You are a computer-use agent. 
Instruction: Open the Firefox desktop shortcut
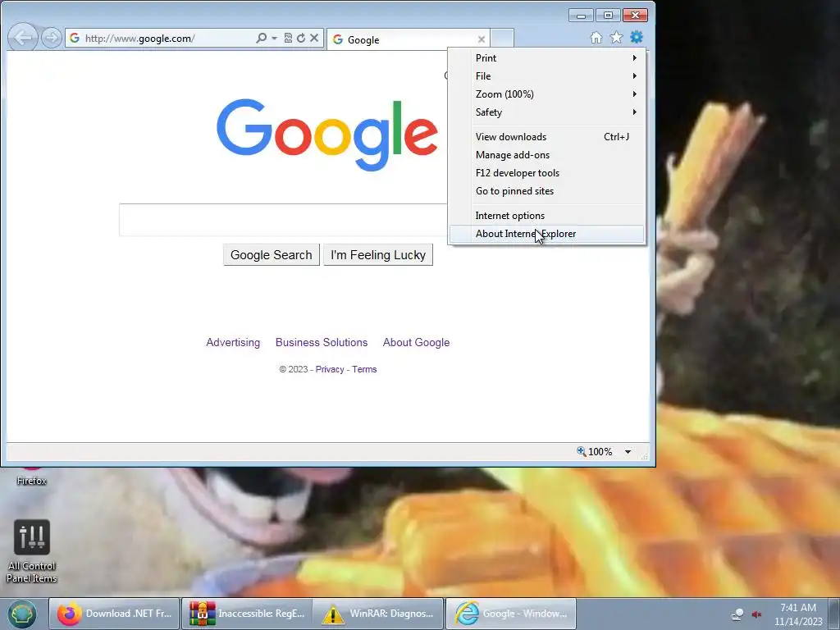[32, 477]
